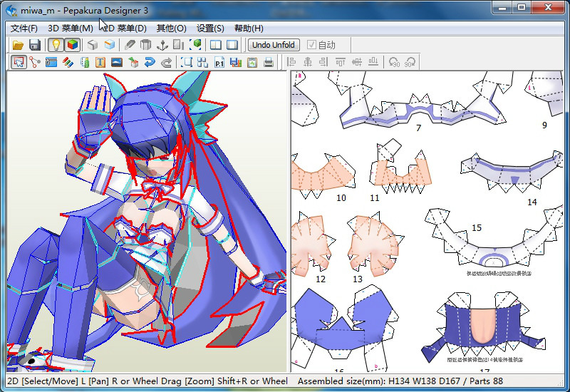The height and width of the screenshot is (392, 570).
Task: Click the dashed rectangle selection frame icon
Action: click(187, 63)
